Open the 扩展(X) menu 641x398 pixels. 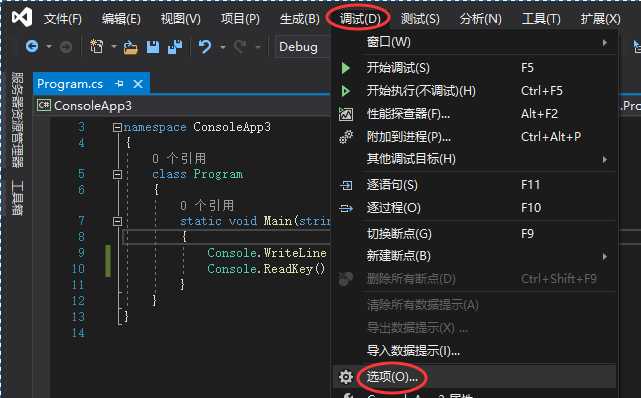pos(601,18)
